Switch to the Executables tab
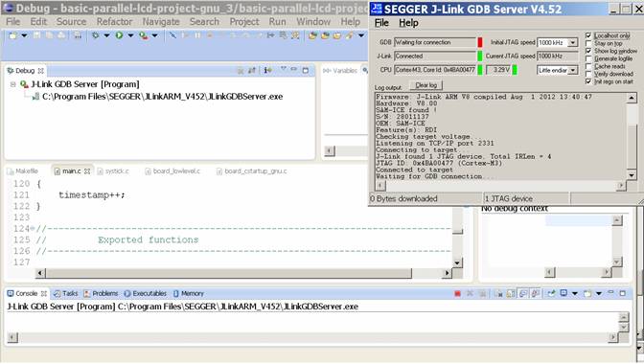This screenshot has height=364, width=644. tap(146, 293)
